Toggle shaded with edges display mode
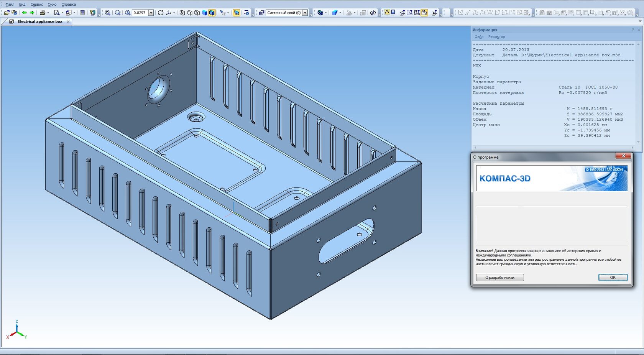644x355 pixels. (x=212, y=13)
